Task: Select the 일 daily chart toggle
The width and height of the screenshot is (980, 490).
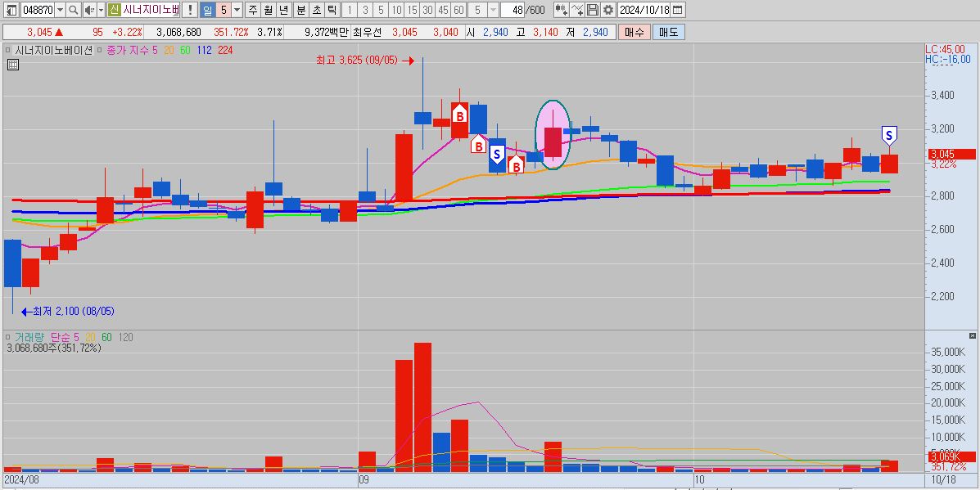Action: [x=207, y=10]
